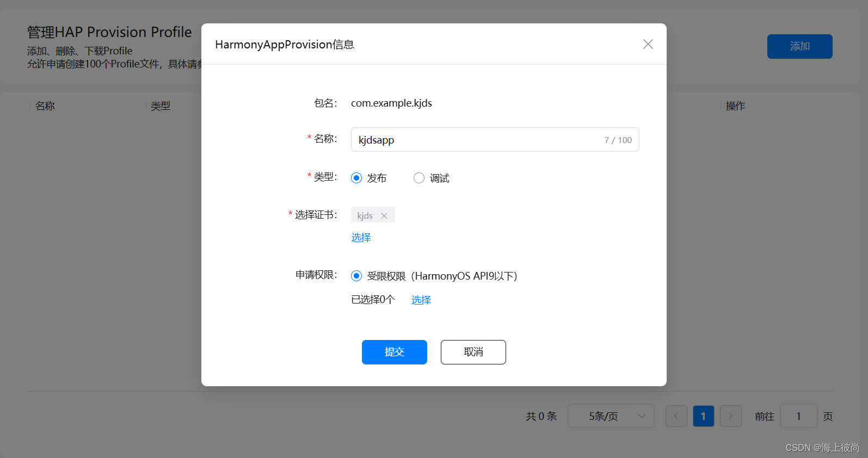Viewport: 868px width, 458px height.
Task: Click the 添加 button in background page
Action: point(800,46)
